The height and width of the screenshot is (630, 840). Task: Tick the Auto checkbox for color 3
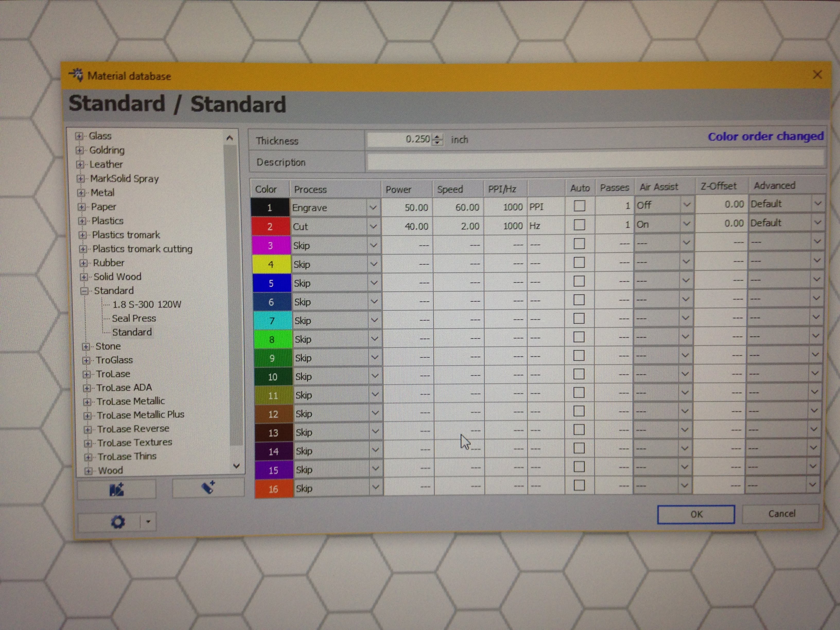[x=579, y=243]
